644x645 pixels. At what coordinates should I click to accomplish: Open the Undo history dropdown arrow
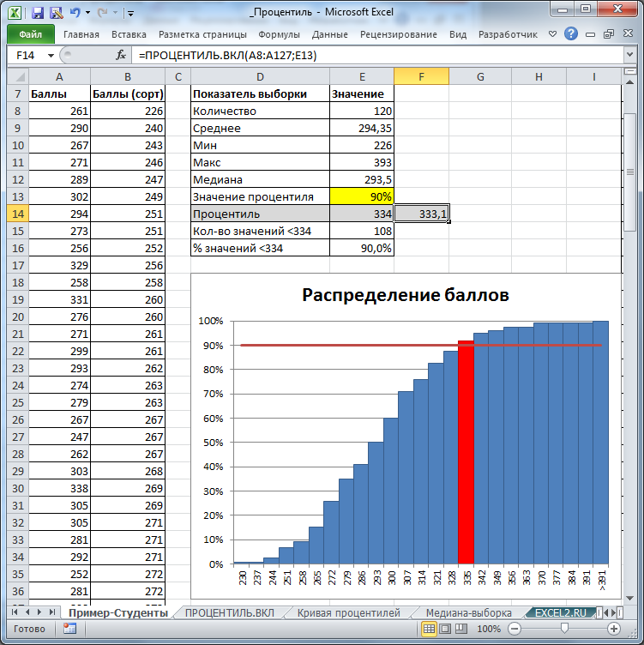87,13
